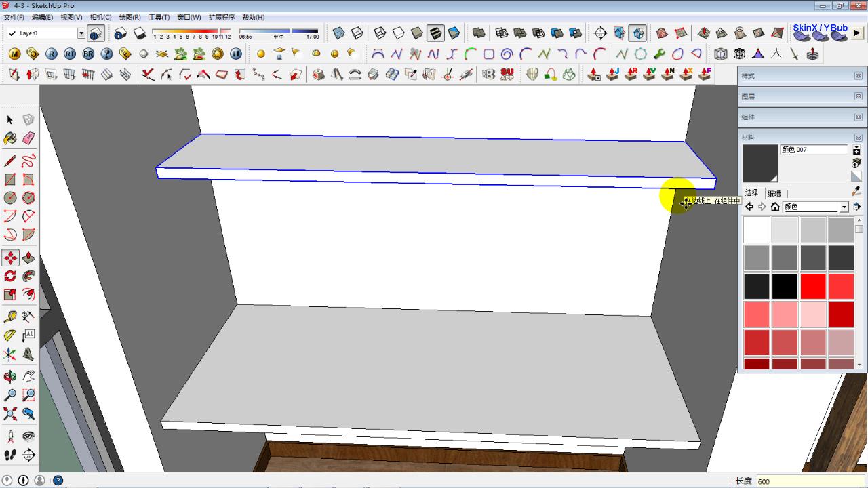
Task: Click the Create Material button
Action: click(856, 163)
